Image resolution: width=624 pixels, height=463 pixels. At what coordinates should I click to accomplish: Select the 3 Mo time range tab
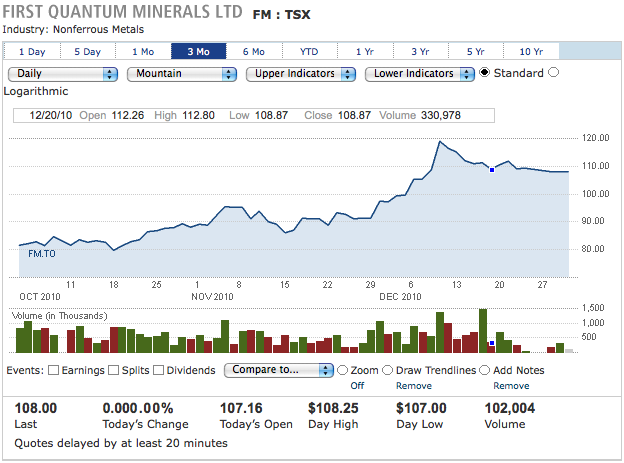199,51
